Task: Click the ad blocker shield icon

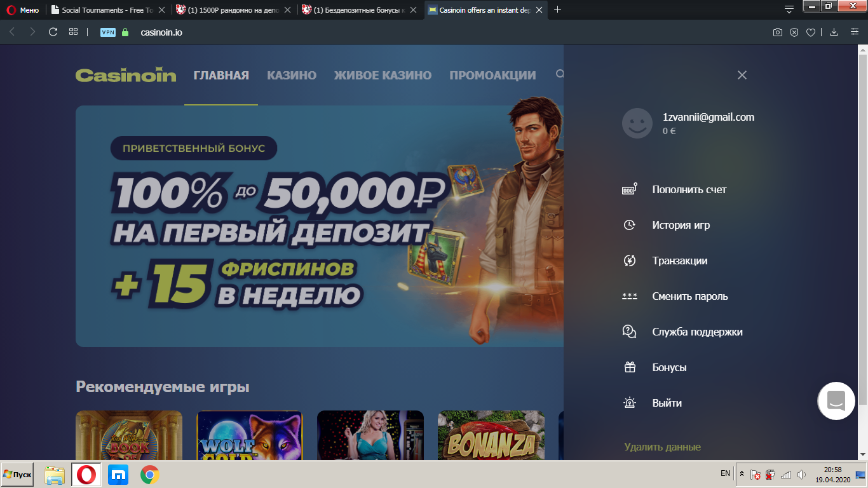Action: (x=794, y=31)
